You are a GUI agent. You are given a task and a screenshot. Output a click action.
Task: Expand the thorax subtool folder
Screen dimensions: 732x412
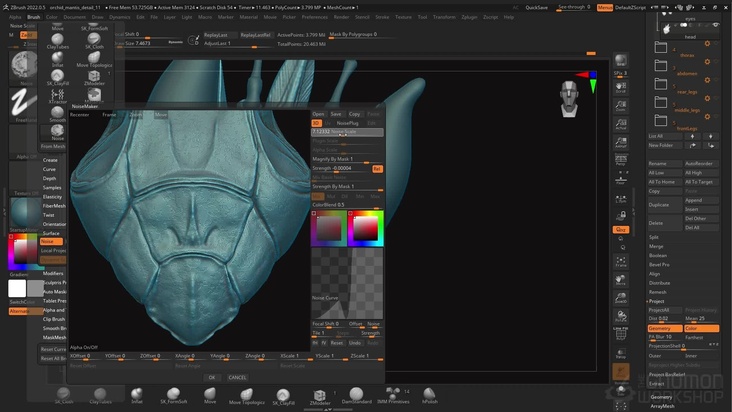(x=661, y=47)
